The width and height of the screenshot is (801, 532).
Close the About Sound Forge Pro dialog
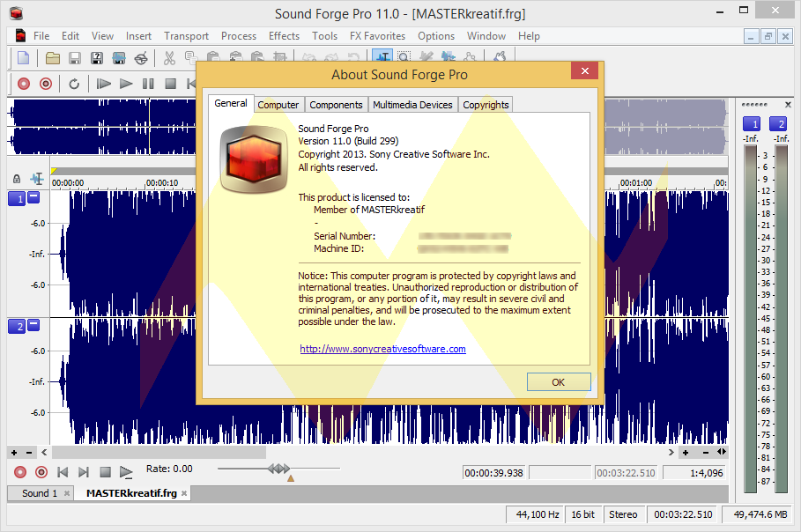(x=585, y=71)
